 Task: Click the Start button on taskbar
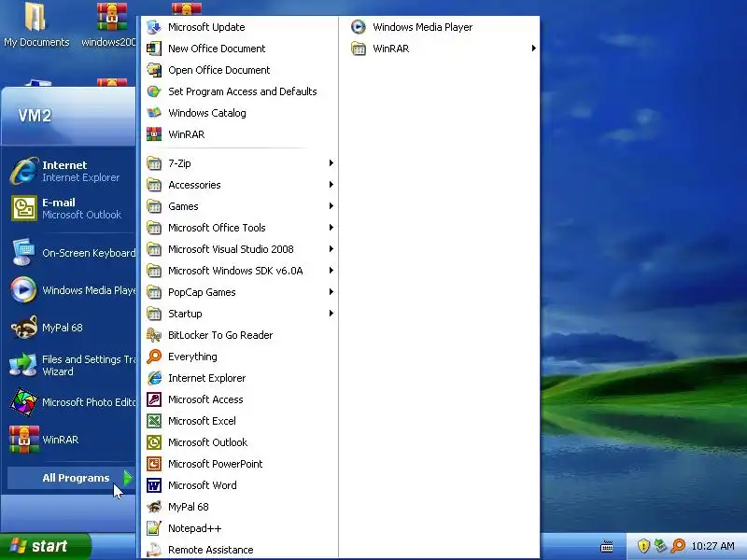point(45,546)
